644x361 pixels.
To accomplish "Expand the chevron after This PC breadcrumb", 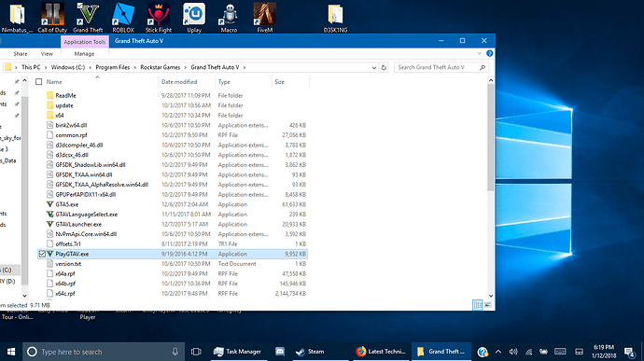I will pos(46,67).
